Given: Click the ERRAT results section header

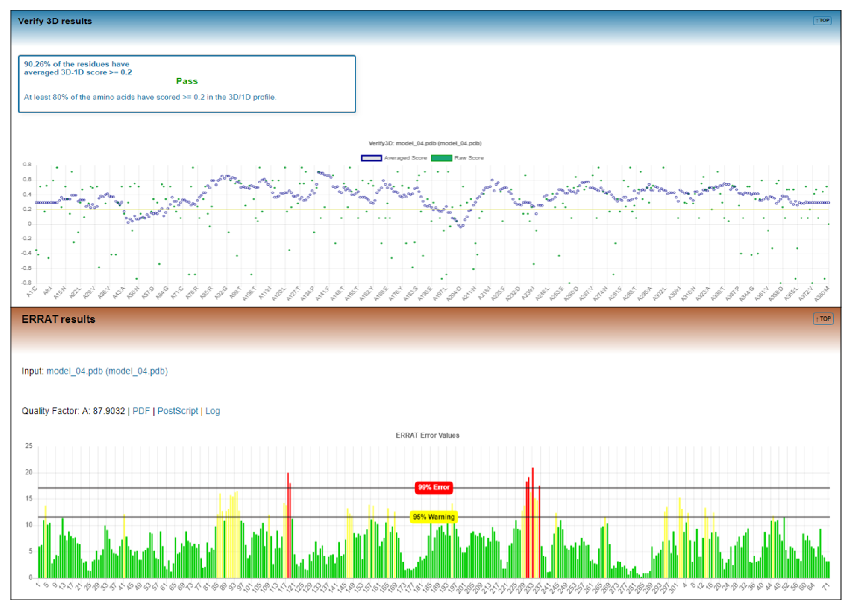Looking at the screenshot, I should (x=59, y=319).
